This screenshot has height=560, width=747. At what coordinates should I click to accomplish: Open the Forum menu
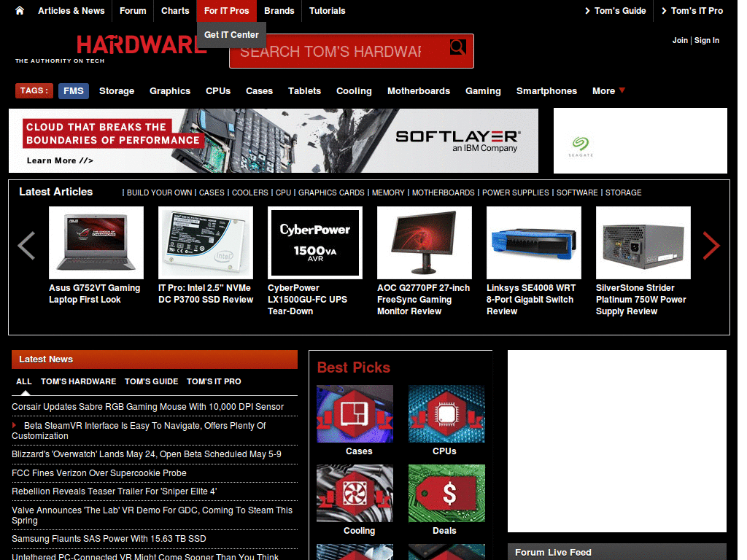(x=133, y=11)
